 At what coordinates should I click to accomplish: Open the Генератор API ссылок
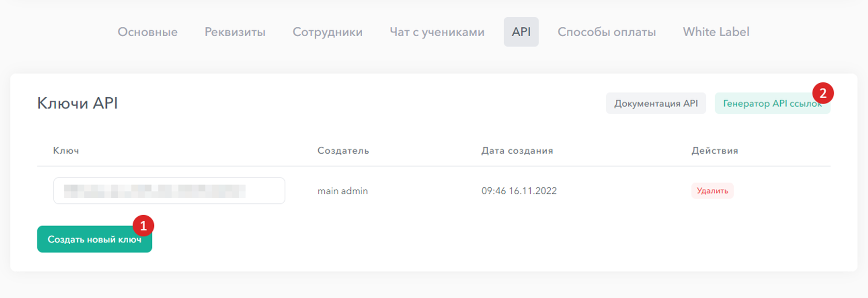772,103
